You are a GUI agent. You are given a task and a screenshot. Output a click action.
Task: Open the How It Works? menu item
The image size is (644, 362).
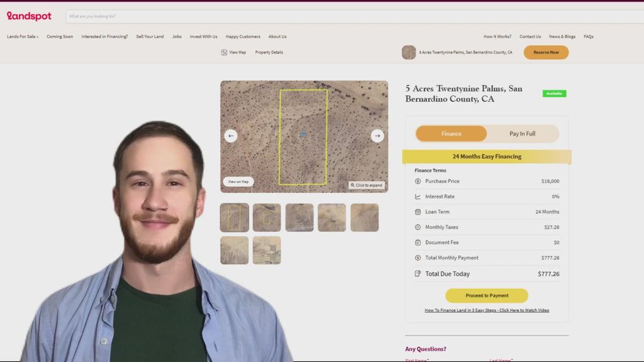coord(497,36)
